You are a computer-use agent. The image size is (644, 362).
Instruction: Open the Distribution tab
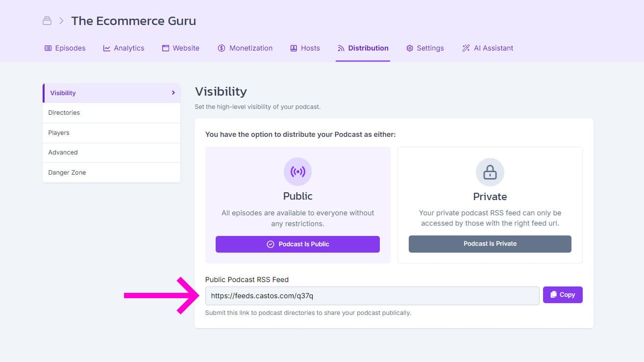363,48
